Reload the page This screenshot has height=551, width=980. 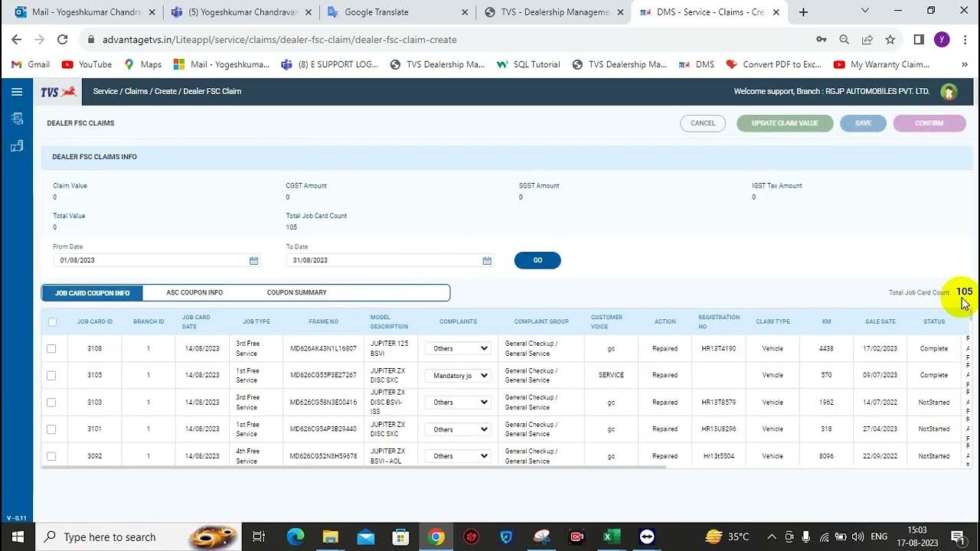coord(63,40)
